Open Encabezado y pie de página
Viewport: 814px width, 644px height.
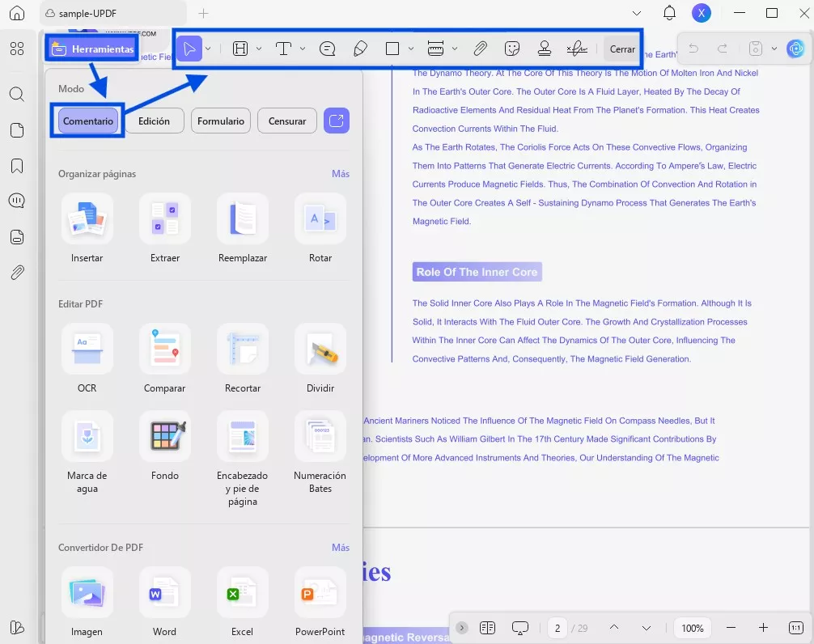click(243, 460)
